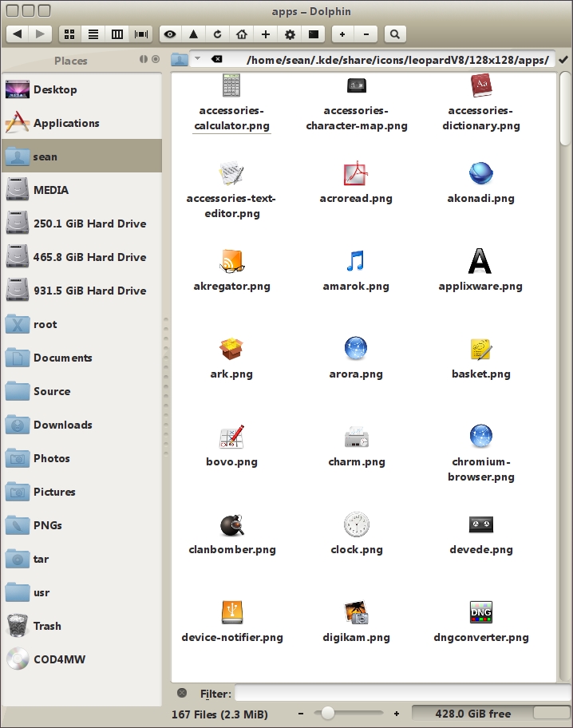The height and width of the screenshot is (728, 573).
Task: Open the 250.1 GiB Hard Drive
Action: 81,224
